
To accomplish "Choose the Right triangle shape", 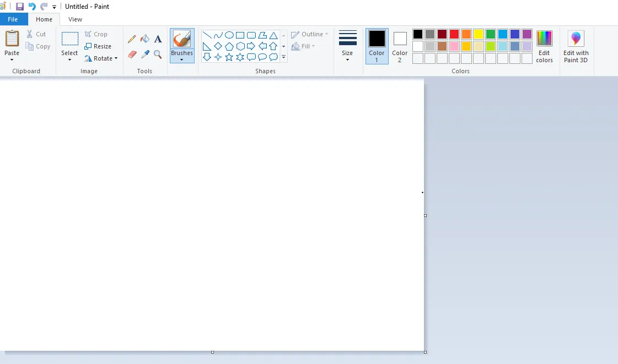I will [207, 46].
